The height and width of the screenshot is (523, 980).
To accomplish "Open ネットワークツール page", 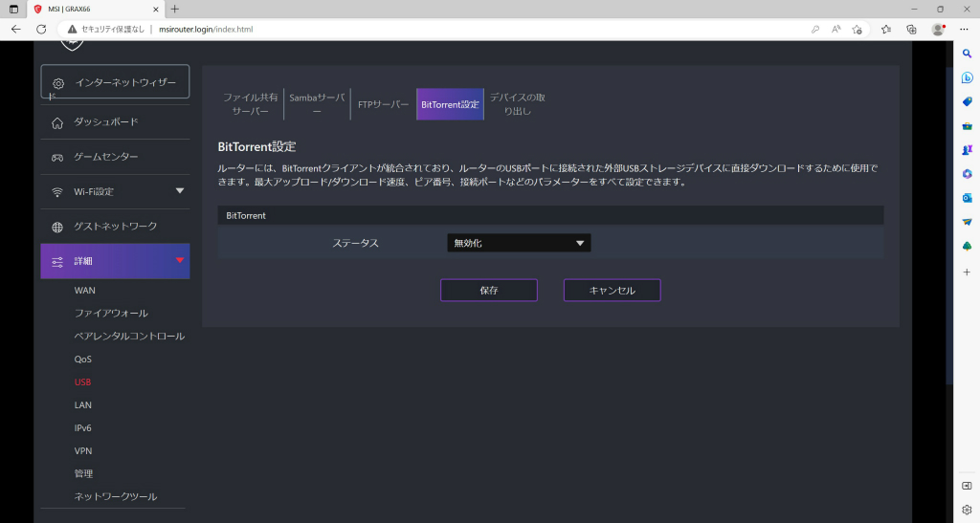I will tap(116, 497).
